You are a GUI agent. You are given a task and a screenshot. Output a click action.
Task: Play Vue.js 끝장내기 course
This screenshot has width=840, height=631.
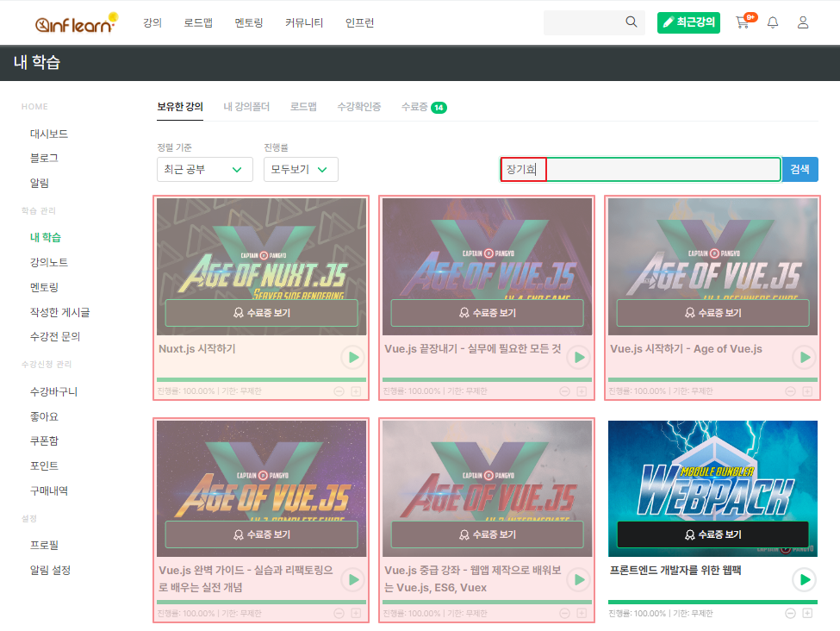pyautogui.click(x=579, y=358)
